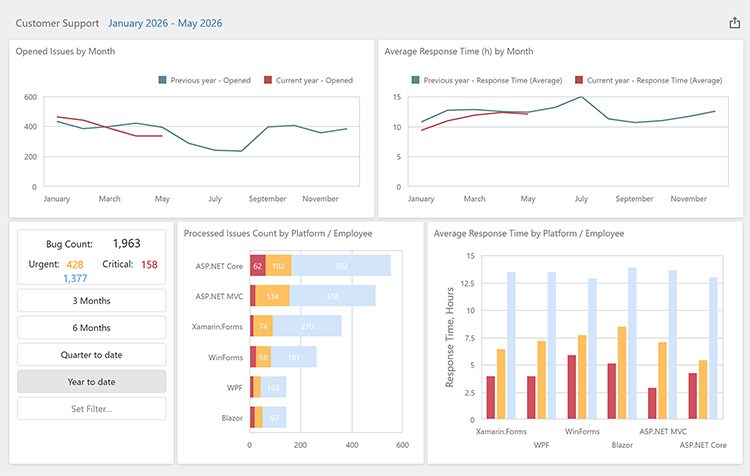Select the ASP.NET Core blue segment 392
Screen dimensions: 750x476
pos(341,266)
